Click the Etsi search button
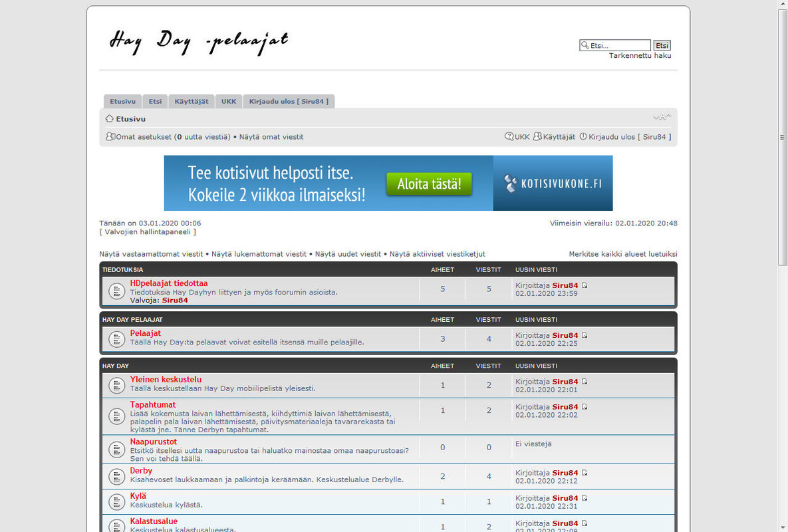788x532 pixels. 662,45
